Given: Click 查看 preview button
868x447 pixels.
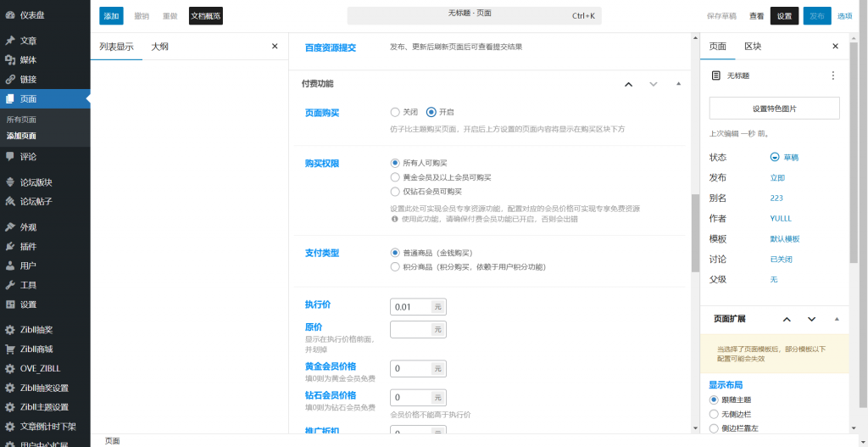Looking at the screenshot, I should pos(757,16).
